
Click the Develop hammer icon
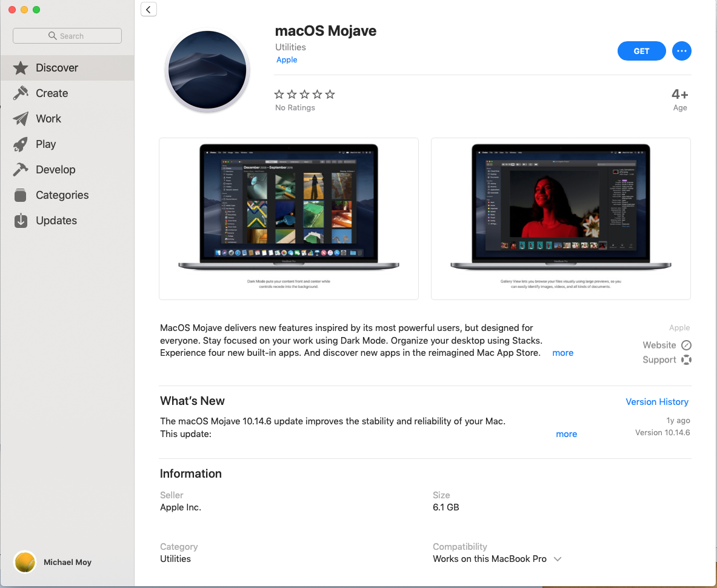[x=21, y=170]
